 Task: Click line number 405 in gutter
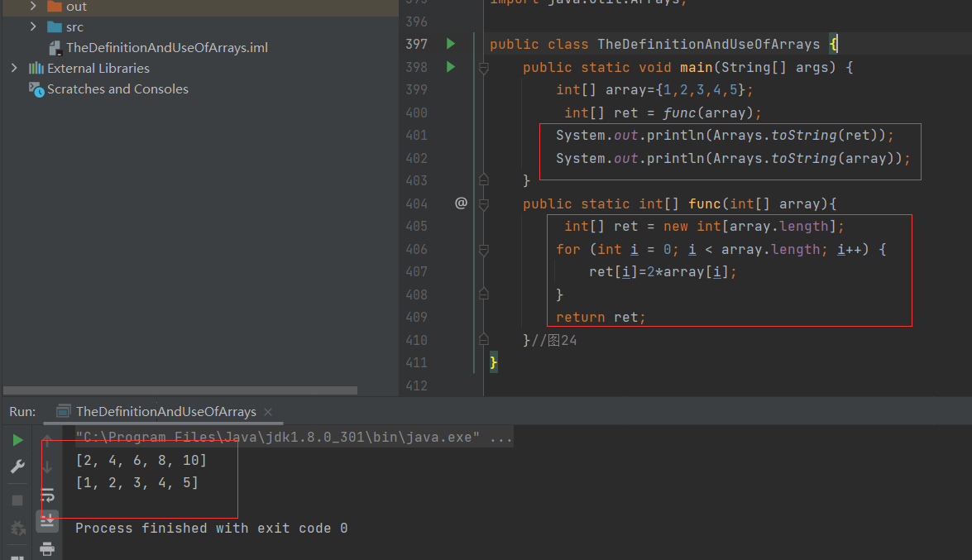[x=417, y=227]
